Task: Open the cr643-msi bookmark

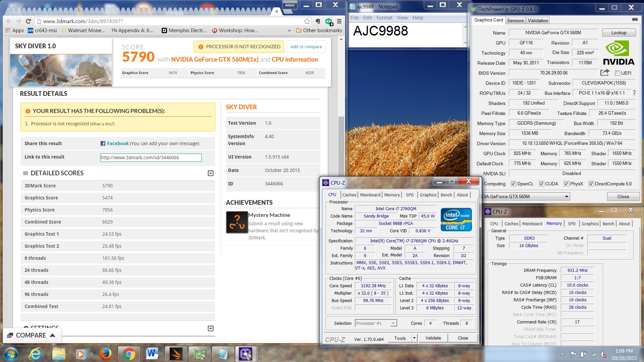Action: click(42, 31)
